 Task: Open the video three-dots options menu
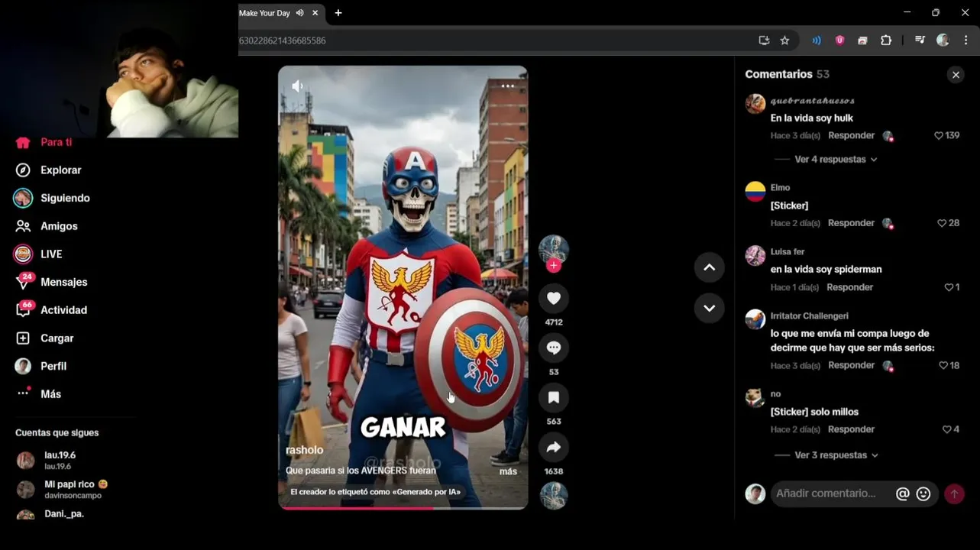tap(508, 86)
